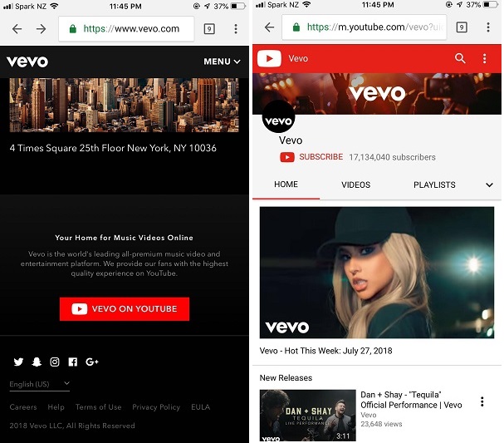Open Privacy Policy link

[156, 407]
